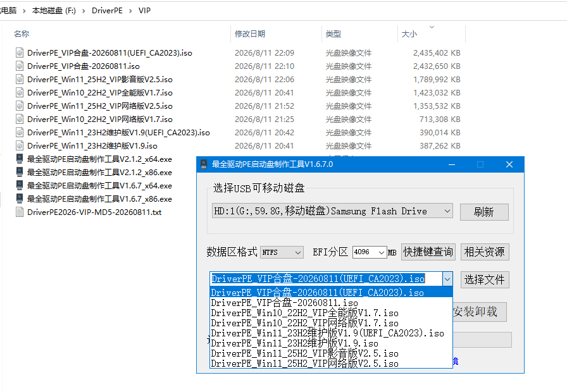The width and height of the screenshot is (567, 392).
Task: Choose Win10_22H2_VIP全能版V1.7.iso from dropdown list
Action: click(x=331, y=313)
